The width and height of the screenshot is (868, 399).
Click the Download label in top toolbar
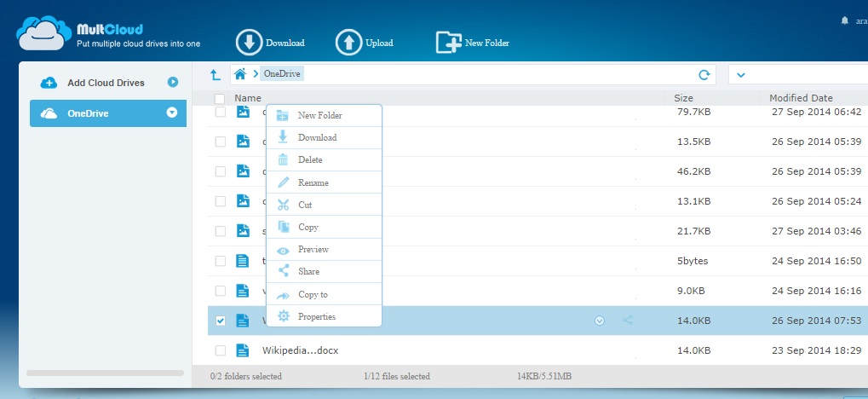[x=285, y=43]
